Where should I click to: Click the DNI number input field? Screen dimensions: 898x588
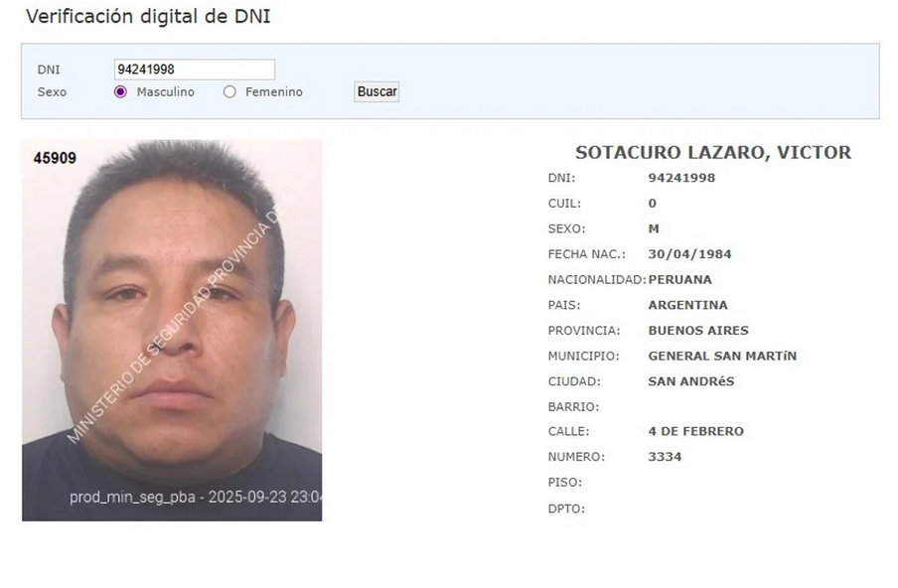pos(194,70)
